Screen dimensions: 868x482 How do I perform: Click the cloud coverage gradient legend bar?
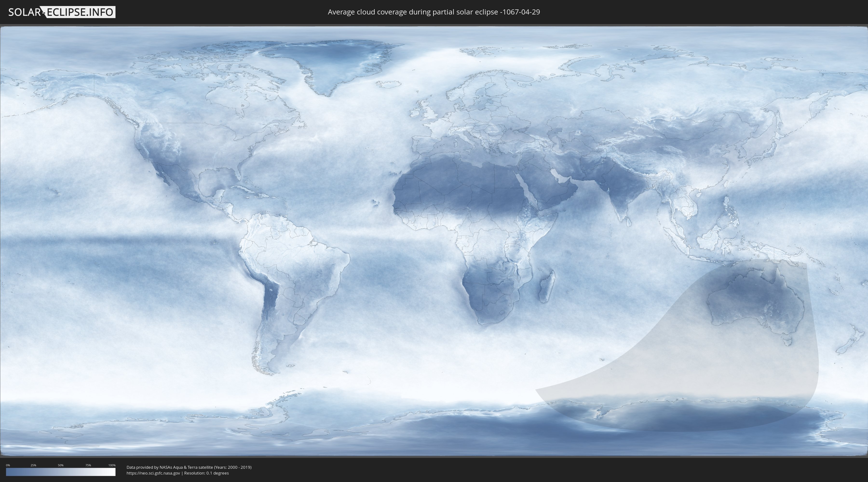(x=61, y=472)
